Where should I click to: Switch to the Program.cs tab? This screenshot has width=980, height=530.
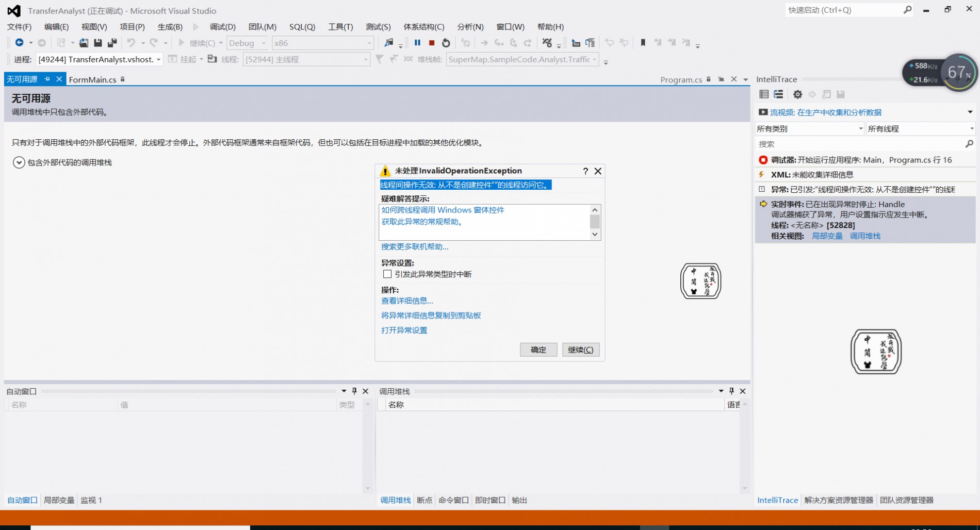click(681, 79)
